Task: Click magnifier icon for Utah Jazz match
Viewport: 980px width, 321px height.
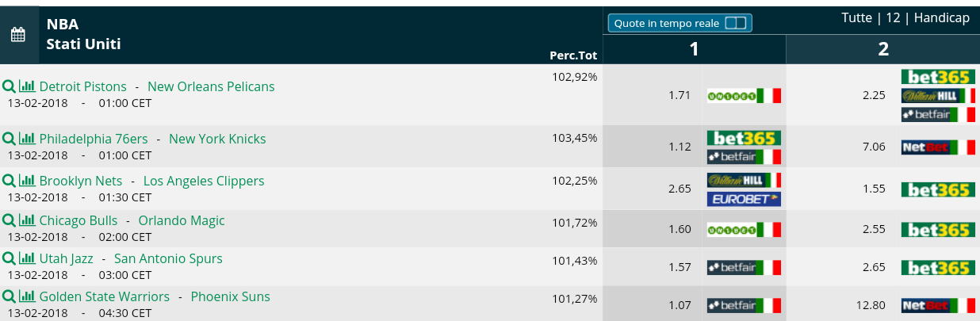Action: pos(9,258)
